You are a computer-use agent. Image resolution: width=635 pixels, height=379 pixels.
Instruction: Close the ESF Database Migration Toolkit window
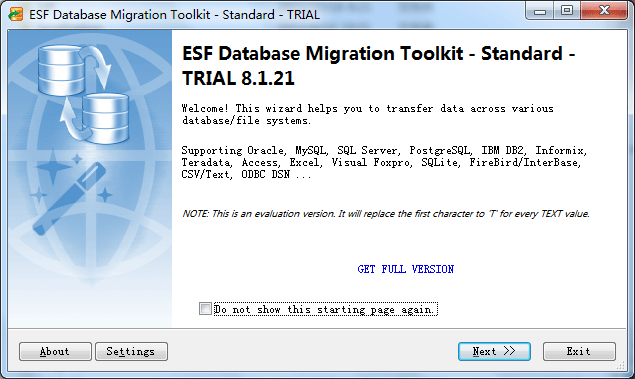tap(604, 11)
